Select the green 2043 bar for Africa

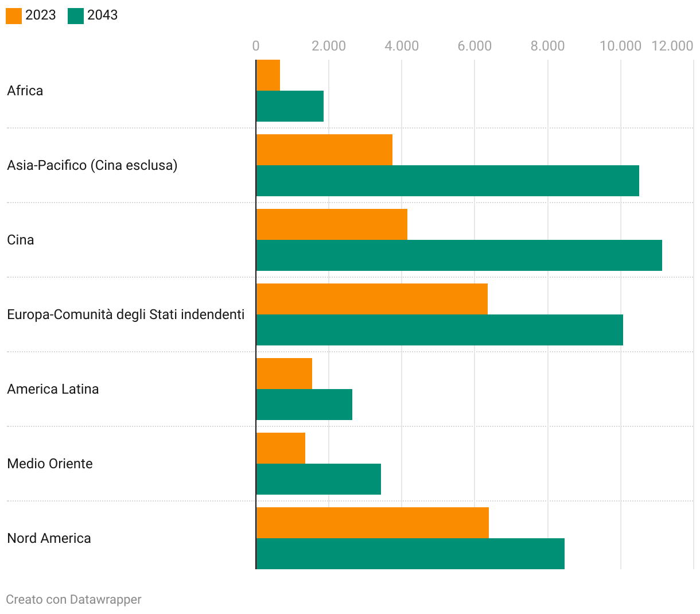(290, 106)
